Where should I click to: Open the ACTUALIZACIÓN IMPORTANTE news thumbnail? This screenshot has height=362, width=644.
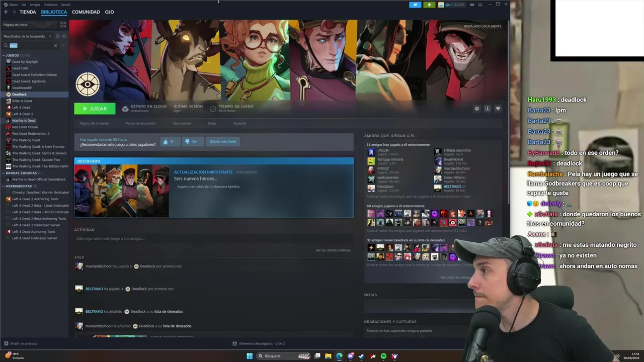coord(121,191)
